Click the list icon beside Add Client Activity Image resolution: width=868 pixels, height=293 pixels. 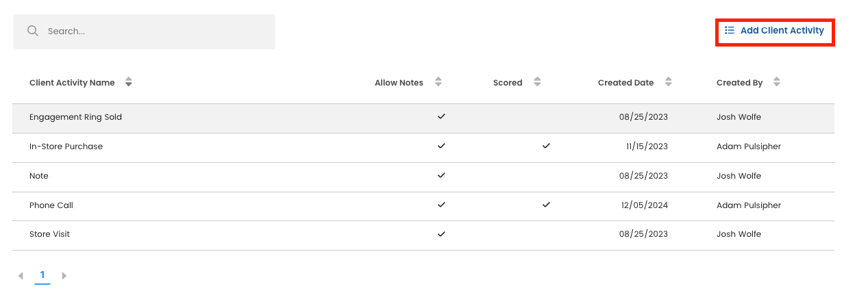pyautogui.click(x=730, y=31)
